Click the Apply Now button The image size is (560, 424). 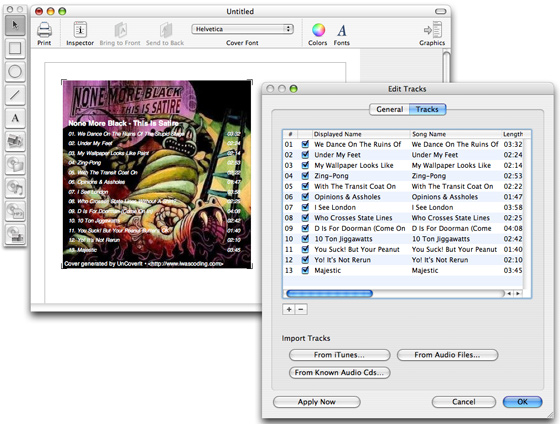click(317, 402)
